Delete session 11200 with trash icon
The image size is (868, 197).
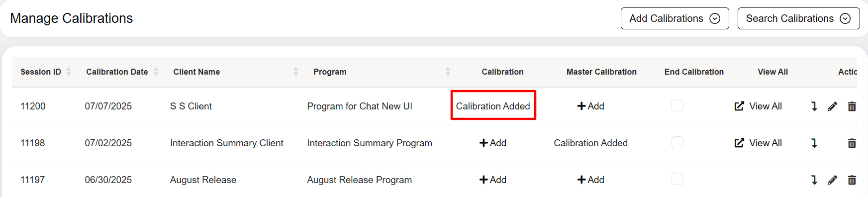(x=852, y=106)
